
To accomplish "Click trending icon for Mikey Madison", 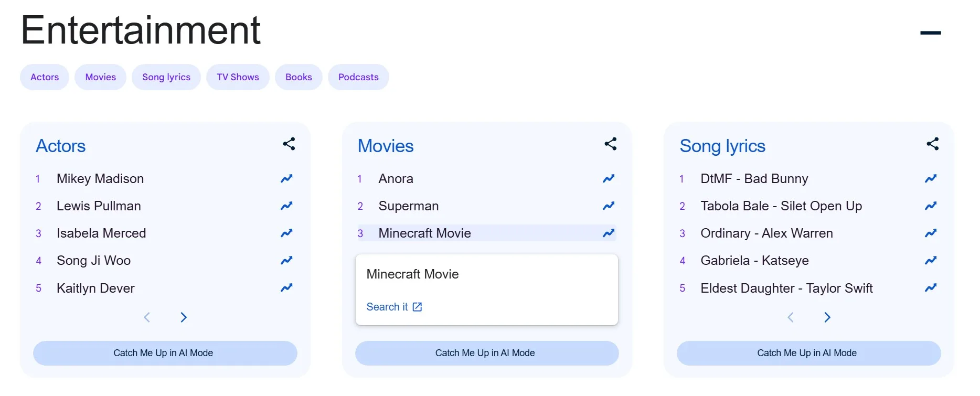I will click(x=286, y=179).
